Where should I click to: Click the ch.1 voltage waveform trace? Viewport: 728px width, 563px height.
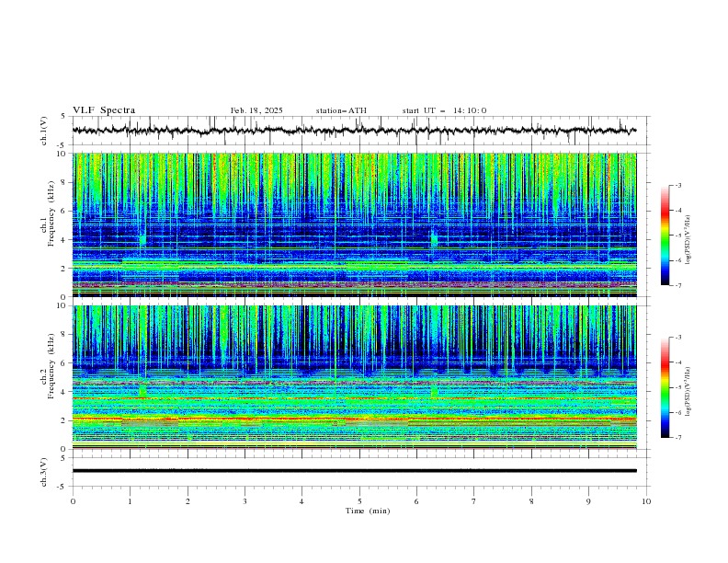(354, 131)
